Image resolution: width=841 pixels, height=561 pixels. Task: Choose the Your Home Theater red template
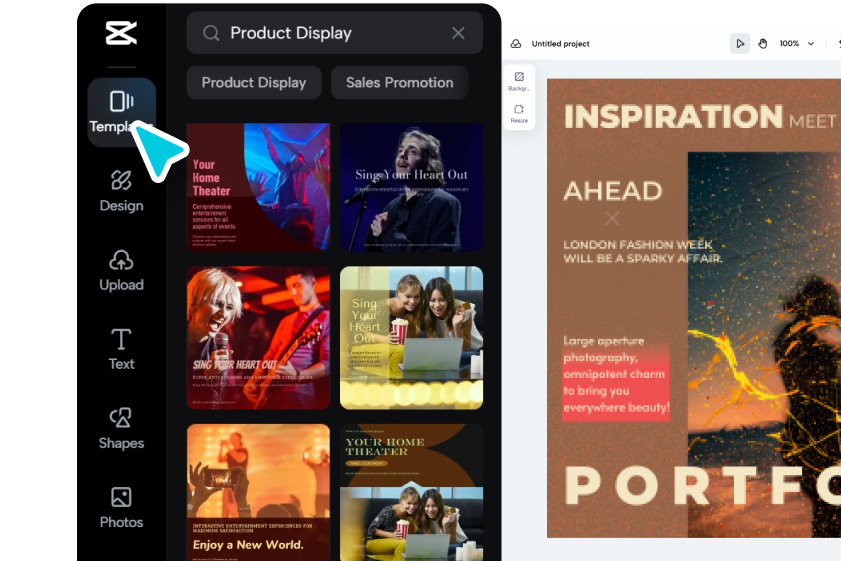[258, 187]
